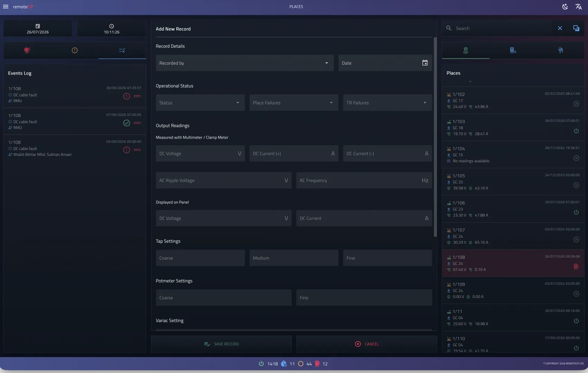This screenshot has width=588, height=373.
Task: Click the DC Current (+) field
Action: coord(294,153)
